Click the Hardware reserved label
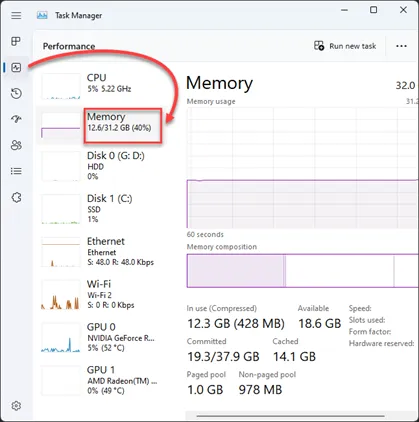The image size is (419, 422). (x=381, y=343)
